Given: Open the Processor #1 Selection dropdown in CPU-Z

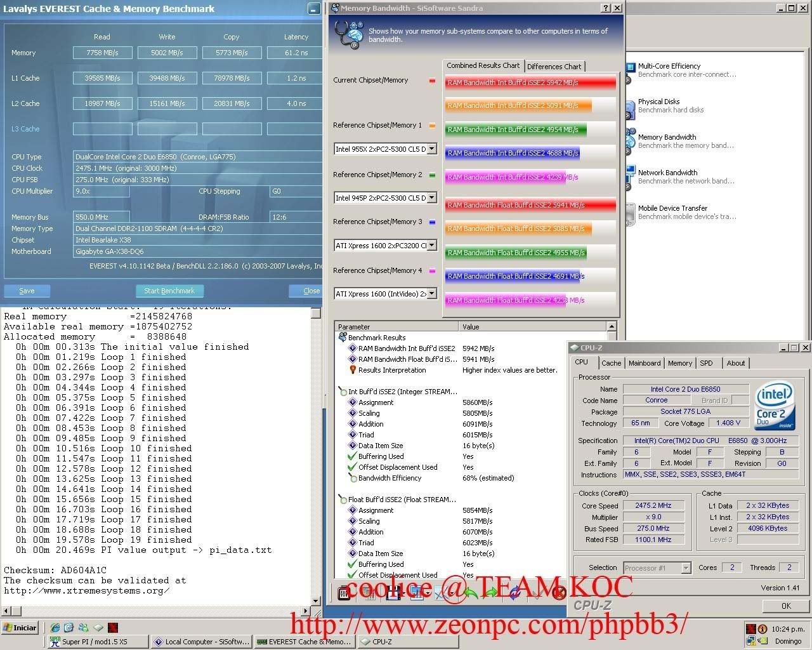Looking at the screenshot, I should 686,568.
